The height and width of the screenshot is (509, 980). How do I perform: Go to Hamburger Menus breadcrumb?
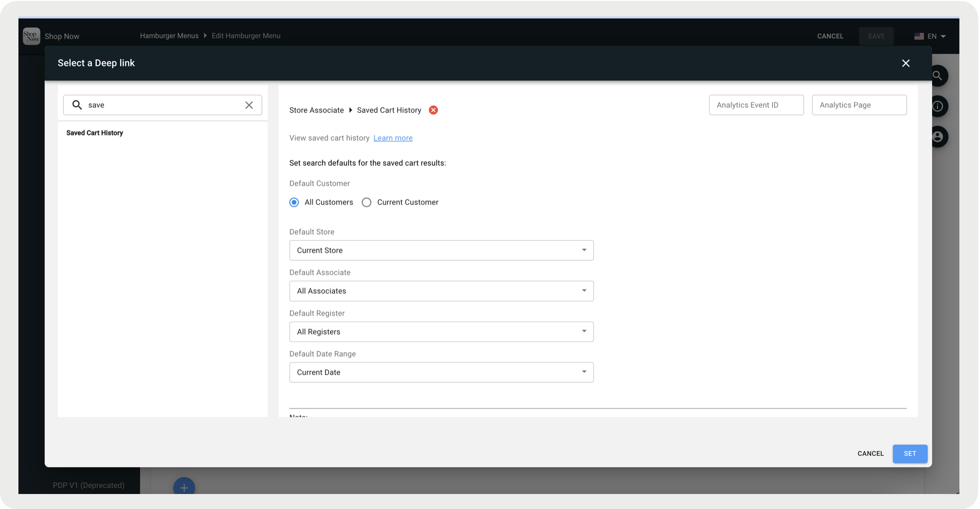[169, 36]
